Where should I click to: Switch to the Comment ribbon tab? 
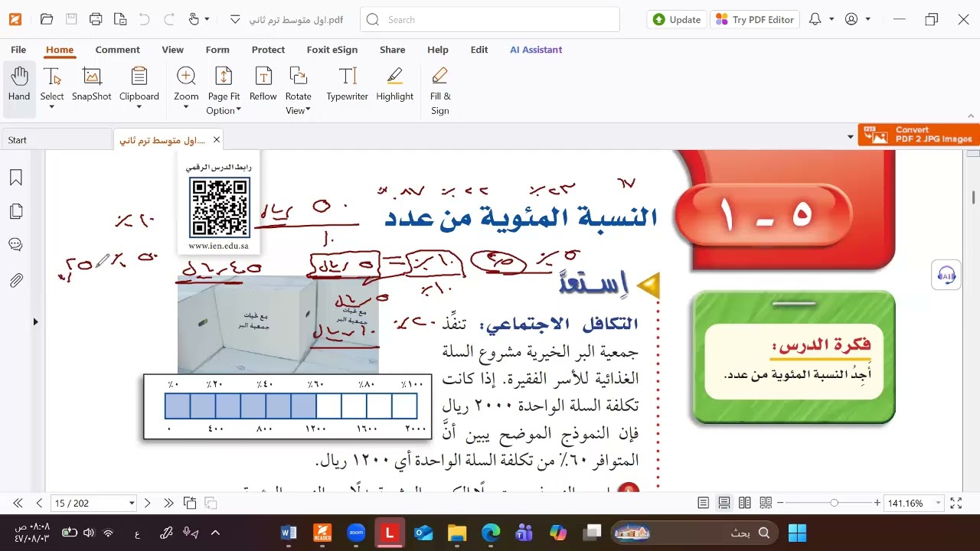(x=118, y=50)
